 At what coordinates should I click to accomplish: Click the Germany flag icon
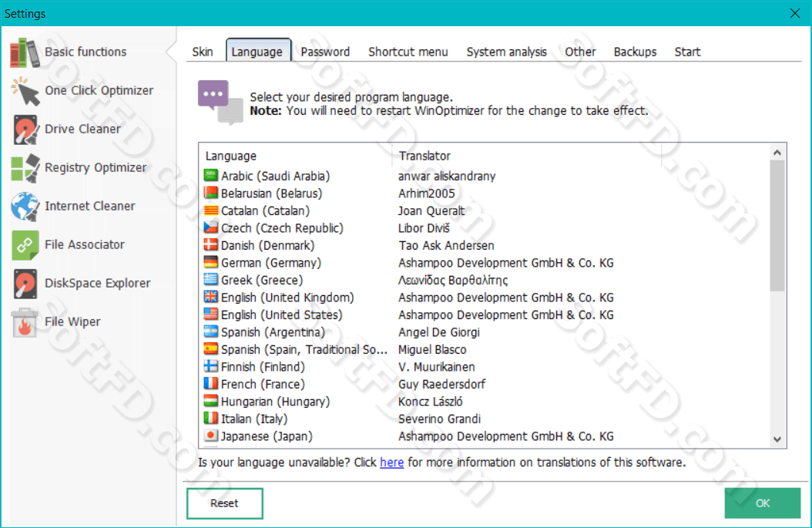[211, 263]
